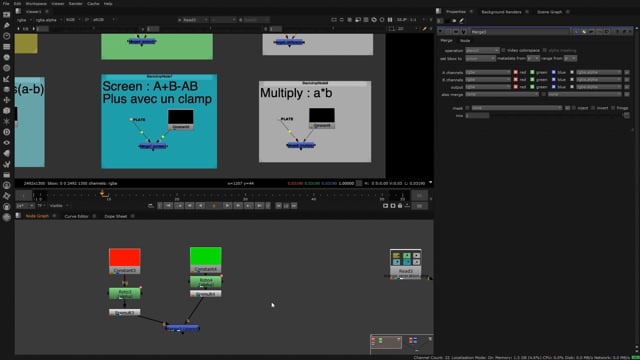Open the range from dropdown

point(570,58)
